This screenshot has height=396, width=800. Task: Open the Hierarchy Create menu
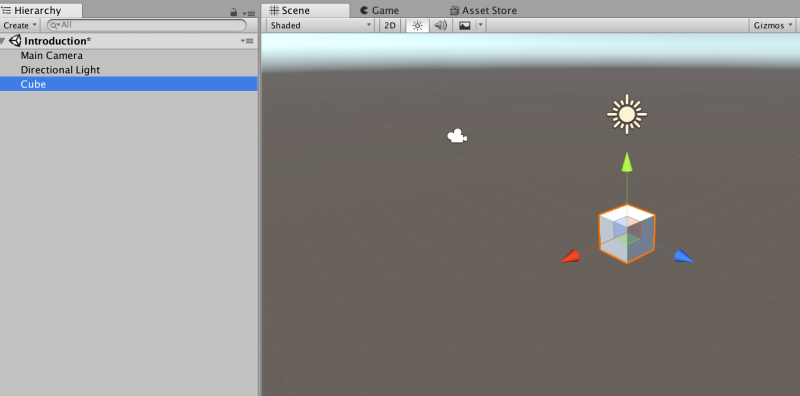[x=20, y=26]
